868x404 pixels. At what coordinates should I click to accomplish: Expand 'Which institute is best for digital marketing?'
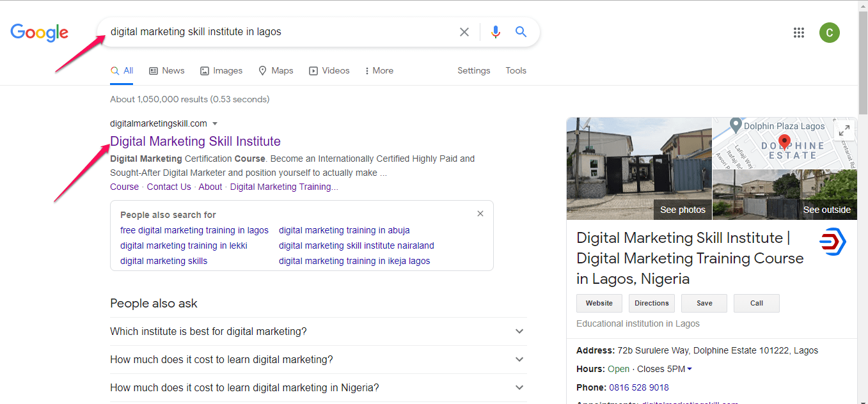pos(519,331)
